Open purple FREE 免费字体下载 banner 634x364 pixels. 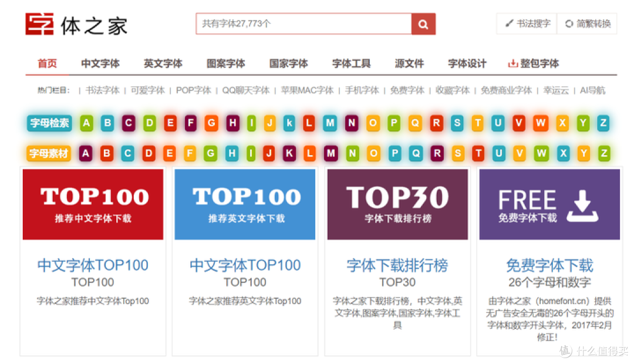(549, 204)
